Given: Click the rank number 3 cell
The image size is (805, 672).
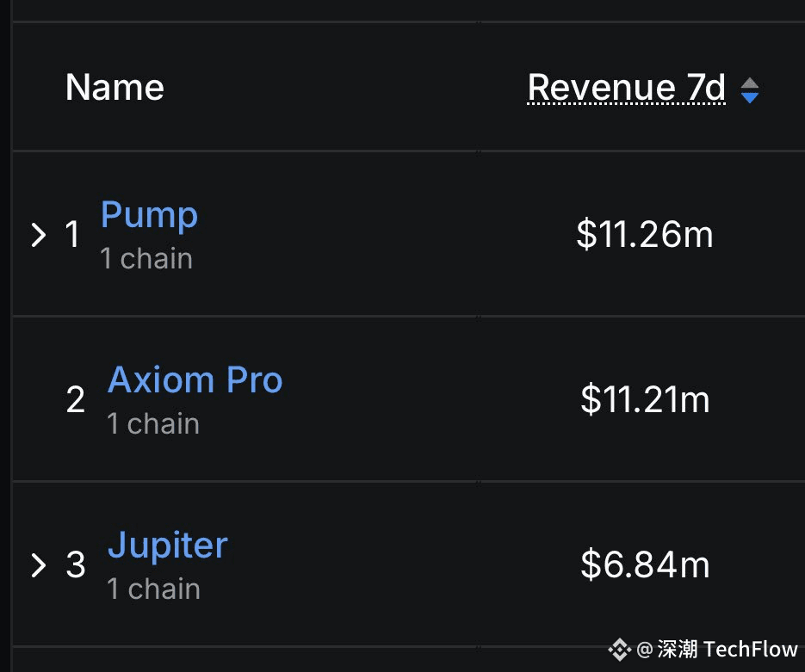Looking at the screenshot, I should 76,565.
